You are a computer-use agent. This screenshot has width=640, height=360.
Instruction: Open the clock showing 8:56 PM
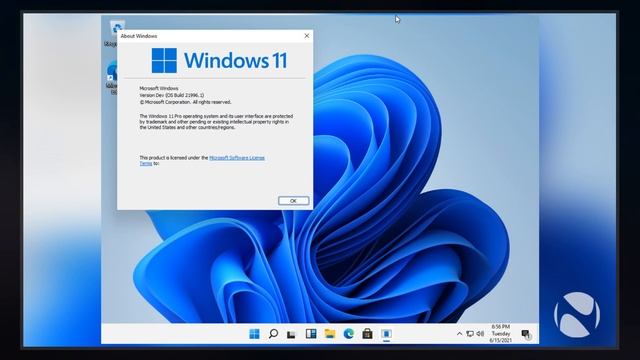point(501,333)
